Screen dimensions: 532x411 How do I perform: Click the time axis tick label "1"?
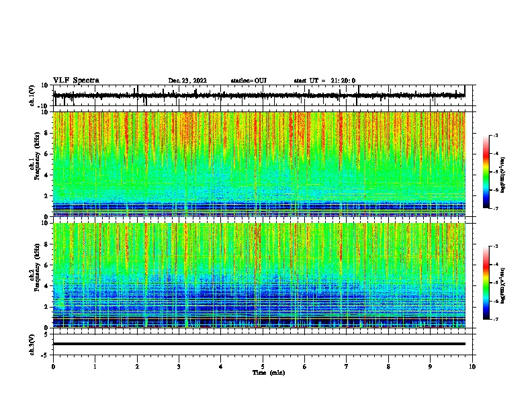[x=95, y=367]
